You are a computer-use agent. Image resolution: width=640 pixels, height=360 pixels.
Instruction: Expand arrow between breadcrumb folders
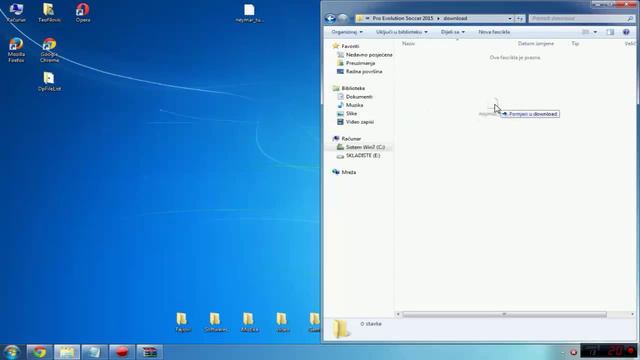[438, 18]
